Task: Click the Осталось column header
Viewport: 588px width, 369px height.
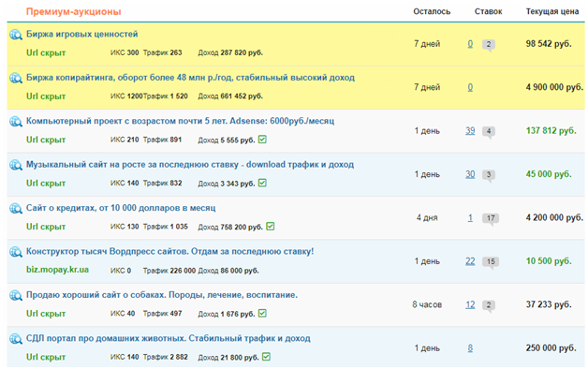Action: tap(432, 11)
